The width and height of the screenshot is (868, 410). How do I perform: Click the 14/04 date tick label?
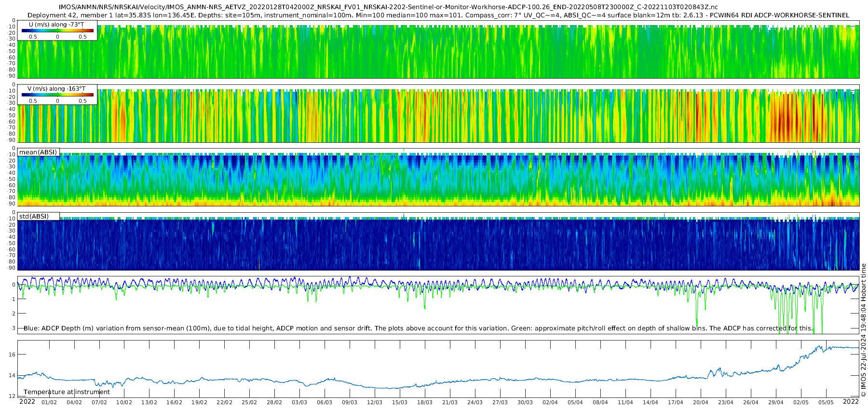pos(651,402)
